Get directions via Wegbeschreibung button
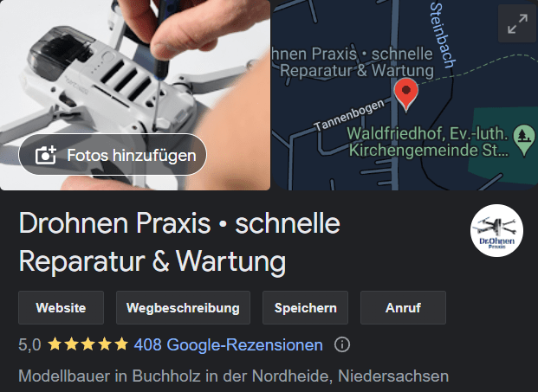The width and height of the screenshot is (538, 392). pyautogui.click(x=183, y=308)
